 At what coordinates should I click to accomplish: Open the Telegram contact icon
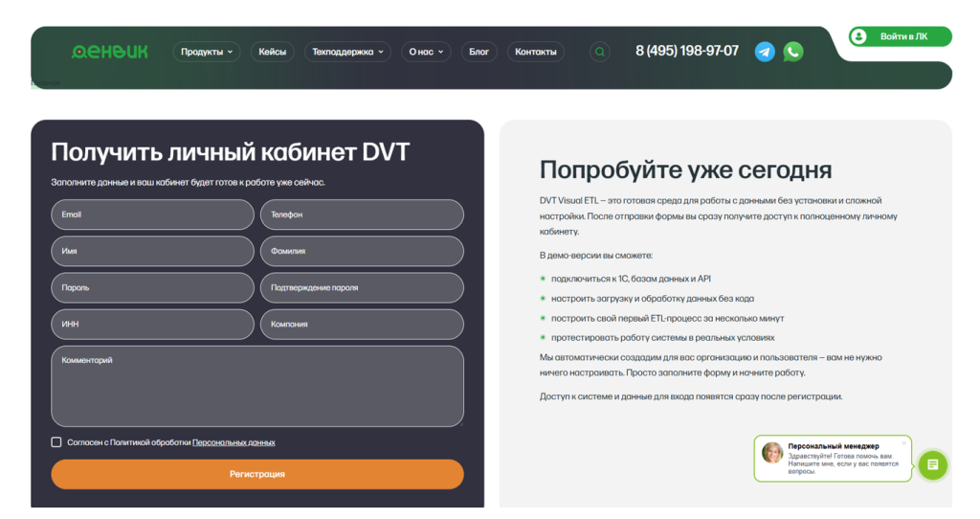765,52
